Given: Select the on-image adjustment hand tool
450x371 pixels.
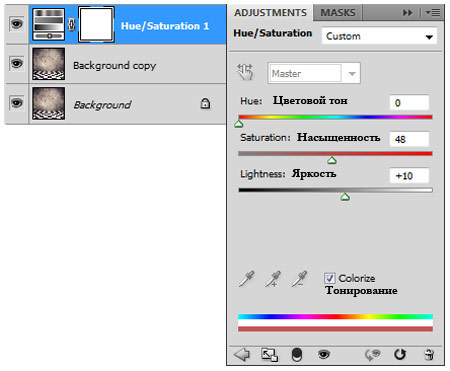Looking at the screenshot, I should point(245,72).
